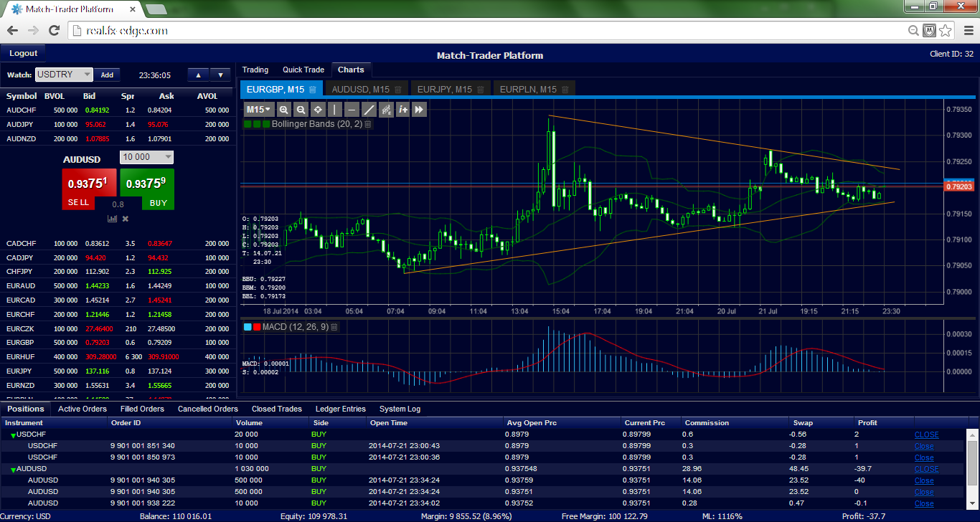This screenshot has height=522, width=980.
Task: Zoom in on the EURGBP chart
Action: point(284,110)
